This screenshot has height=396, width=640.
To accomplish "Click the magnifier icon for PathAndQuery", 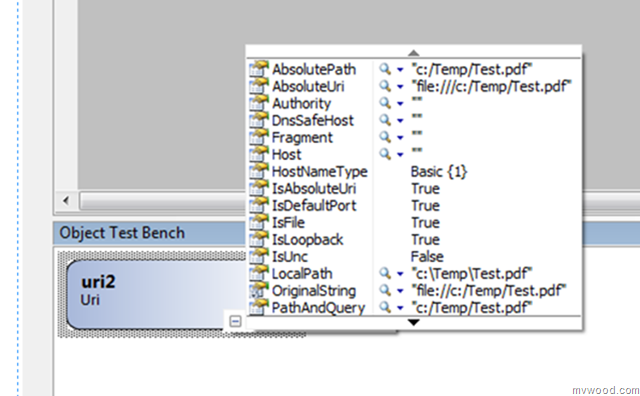I will coord(384,307).
